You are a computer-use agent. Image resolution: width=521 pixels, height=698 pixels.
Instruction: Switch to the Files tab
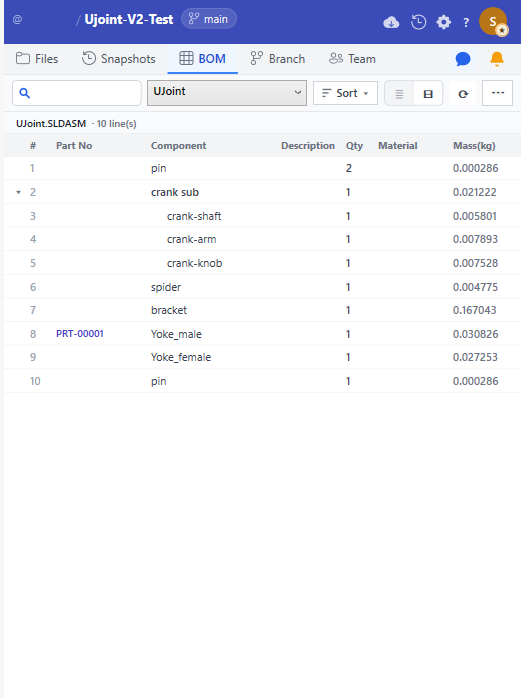[37, 59]
